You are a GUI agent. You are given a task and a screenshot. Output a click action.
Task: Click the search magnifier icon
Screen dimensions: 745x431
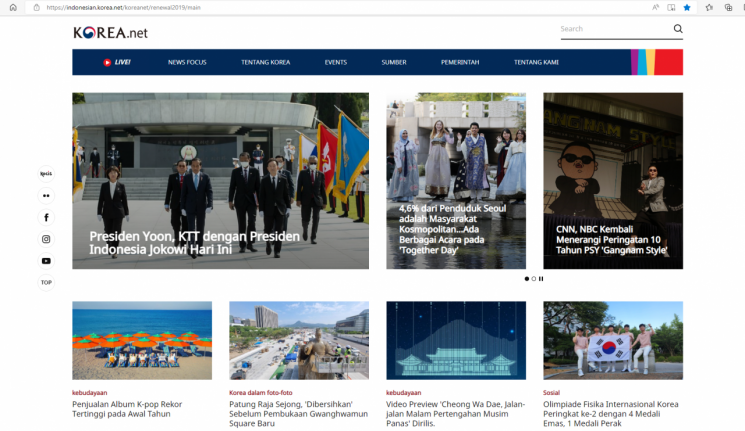coord(678,29)
